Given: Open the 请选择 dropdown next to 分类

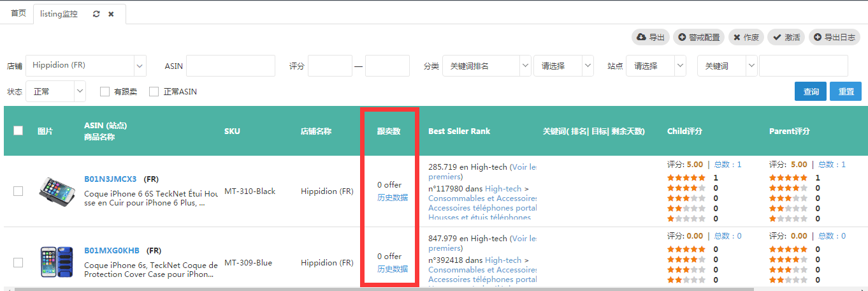Looking at the screenshot, I should [x=563, y=66].
